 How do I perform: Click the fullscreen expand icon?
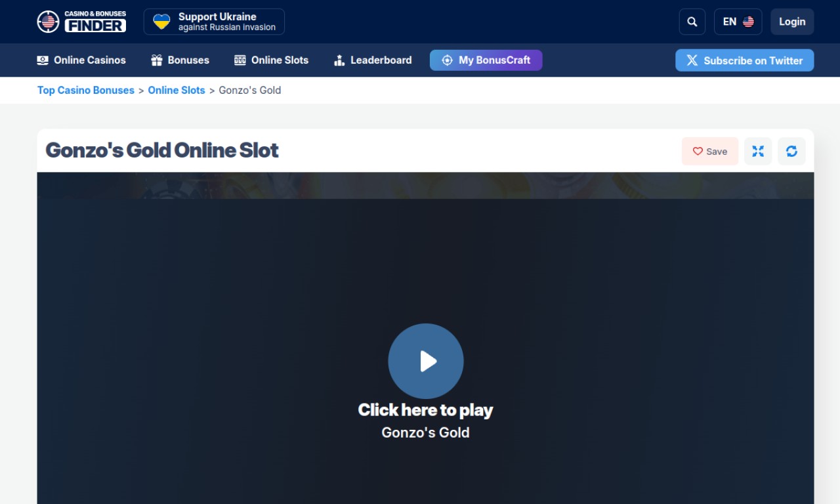pyautogui.click(x=758, y=151)
